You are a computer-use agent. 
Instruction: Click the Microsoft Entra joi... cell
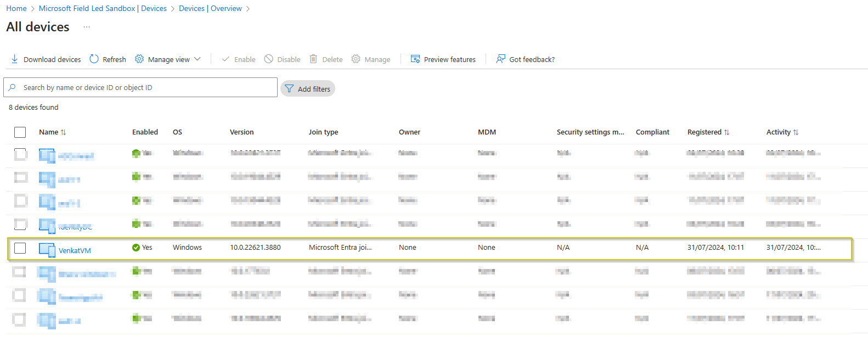click(x=340, y=248)
